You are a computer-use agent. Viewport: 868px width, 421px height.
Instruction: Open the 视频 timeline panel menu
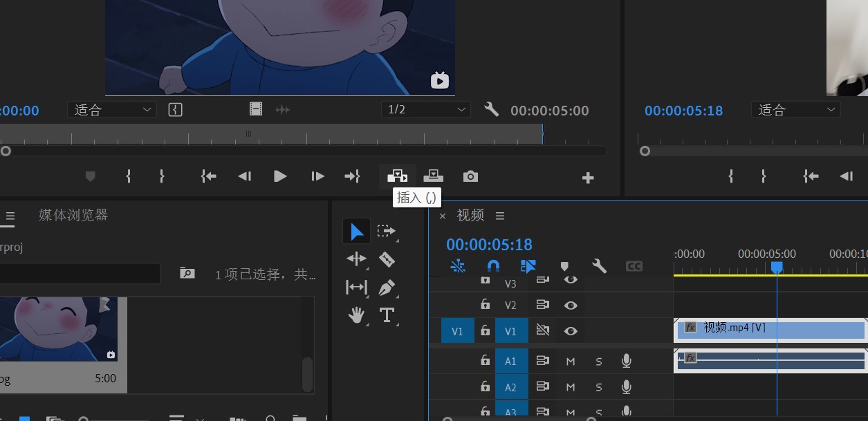(x=500, y=216)
